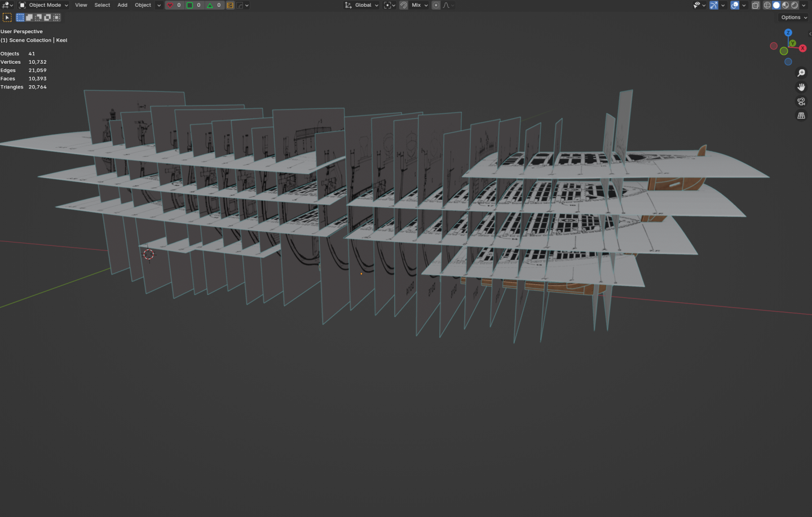Toggle viewport gizmos display
Viewport: 812px width, 517px height.
tap(714, 5)
